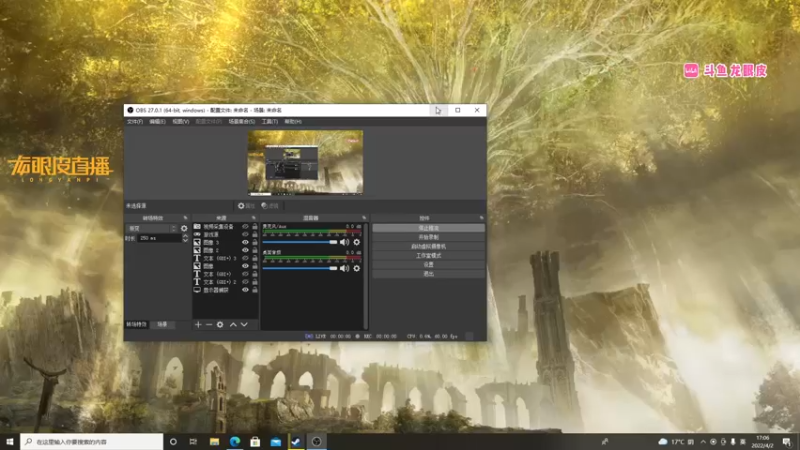This screenshot has height=450, width=800.
Task: Click the 麦克风/Aux volume slider
Action: (300, 242)
